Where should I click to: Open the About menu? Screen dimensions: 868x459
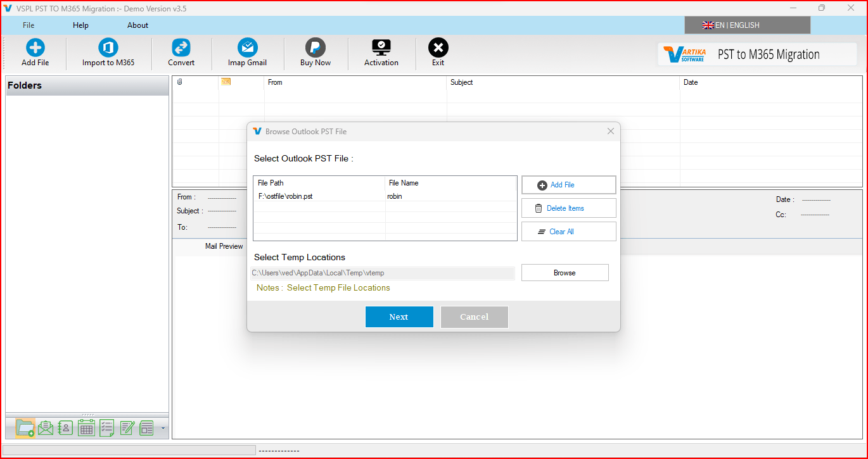137,25
